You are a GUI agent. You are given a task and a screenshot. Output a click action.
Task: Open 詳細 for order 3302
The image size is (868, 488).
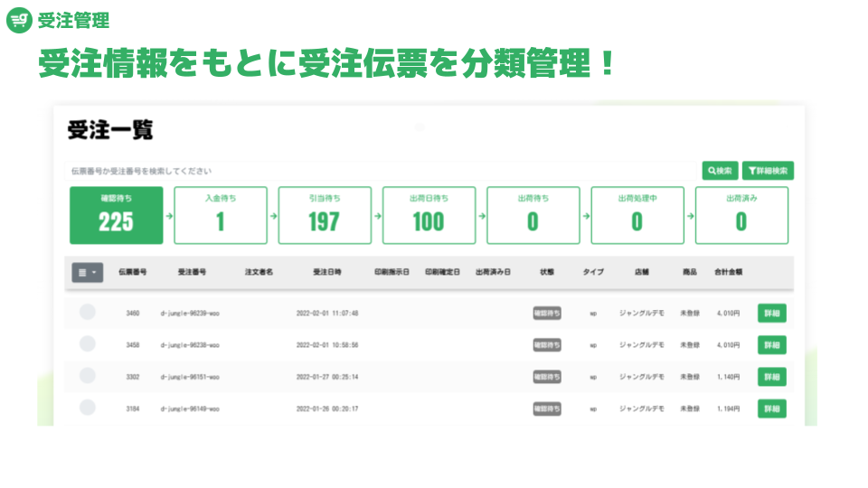(x=772, y=377)
